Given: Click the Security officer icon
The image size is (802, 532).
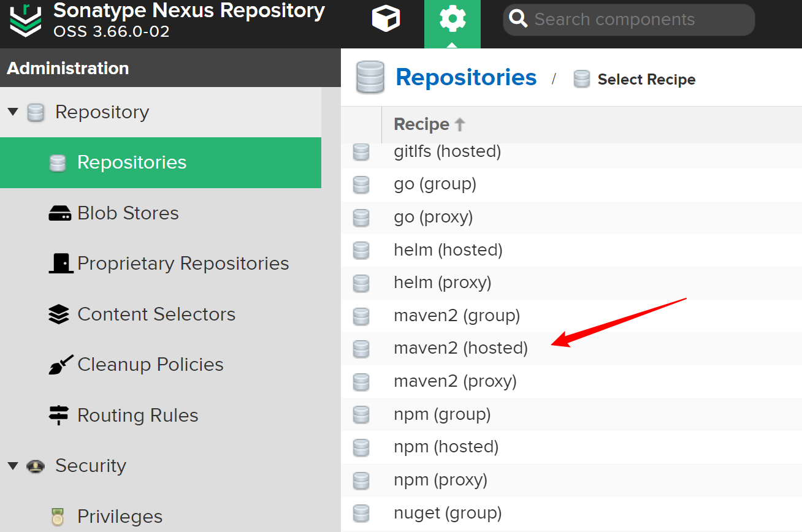Looking at the screenshot, I should (x=36, y=466).
